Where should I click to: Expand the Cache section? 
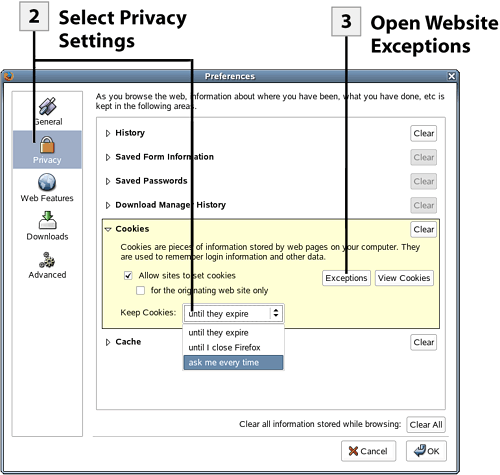coord(108,342)
